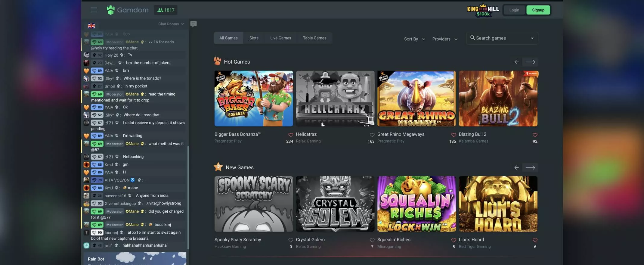Image resolution: width=644 pixels, height=265 pixels.
Task: Switch to the All Games tab
Action: (228, 38)
